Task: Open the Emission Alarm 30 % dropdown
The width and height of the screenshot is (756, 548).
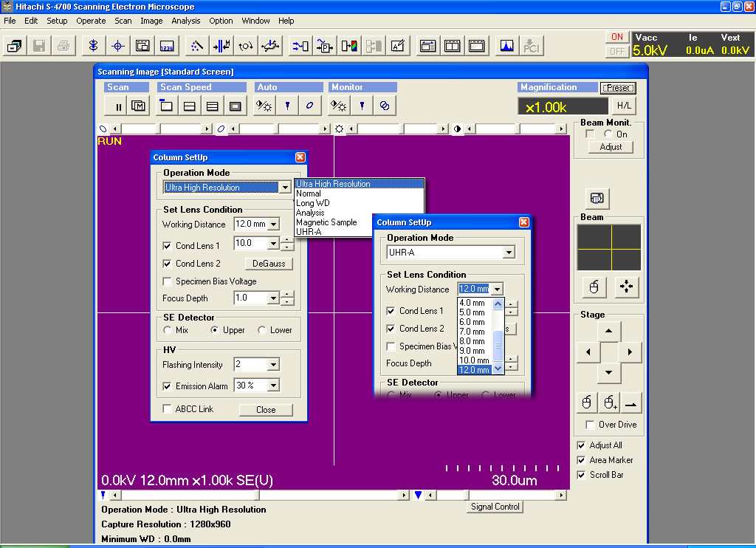Action: click(x=273, y=386)
